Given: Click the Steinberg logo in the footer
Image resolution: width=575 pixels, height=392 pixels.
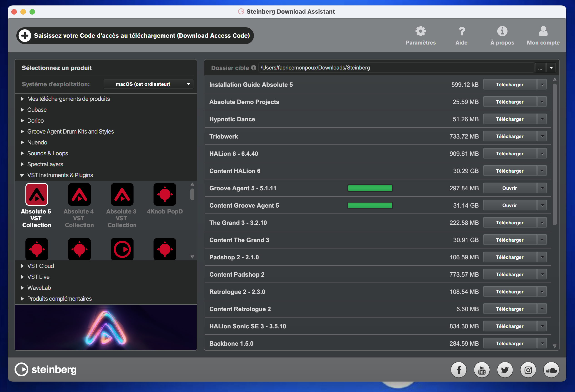Looking at the screenshot, I should coord(45,370).
